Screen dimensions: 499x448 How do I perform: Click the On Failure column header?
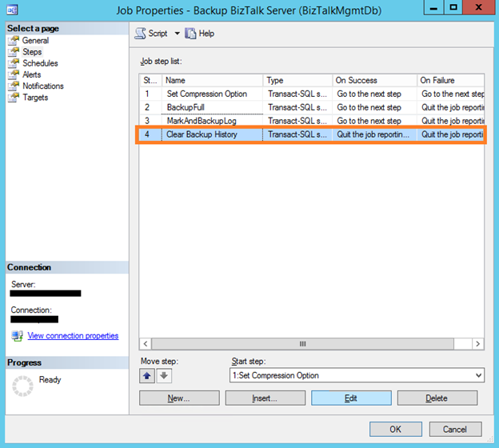[x=451, y=80]
